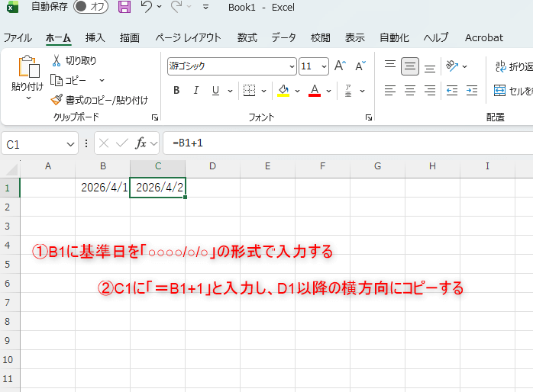
Task: Click the Undo arrow icon
Action: coord(147,7)
